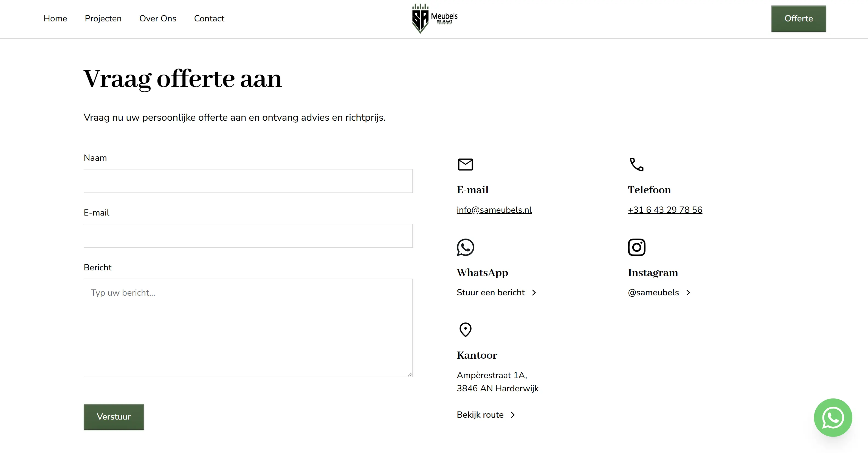Click the arrow next to Bekijk route
Image resolution: width=868 pixels, height=453 pixels.
pos(513,415)
